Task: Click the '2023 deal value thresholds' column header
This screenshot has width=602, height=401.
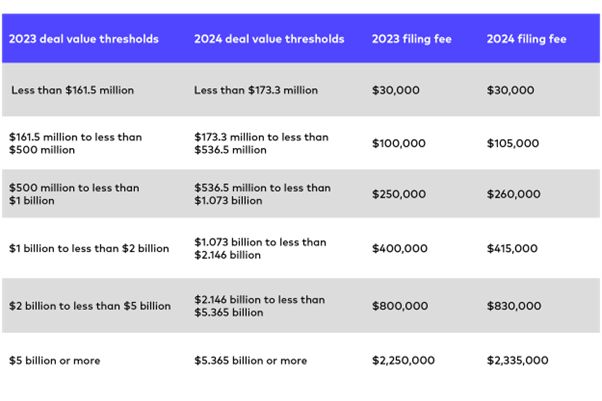Action: pyautogui.click(x=86, y=39)
